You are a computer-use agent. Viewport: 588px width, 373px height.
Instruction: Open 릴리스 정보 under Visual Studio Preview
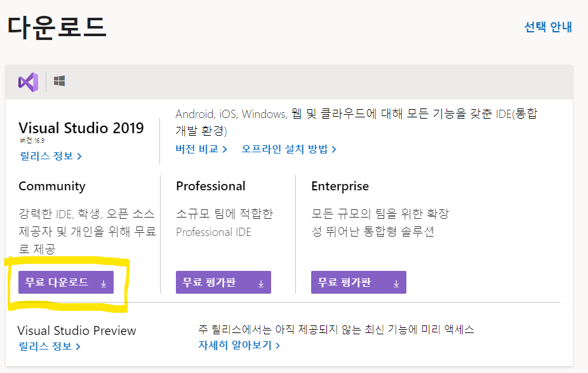click(x=50, y=346)
